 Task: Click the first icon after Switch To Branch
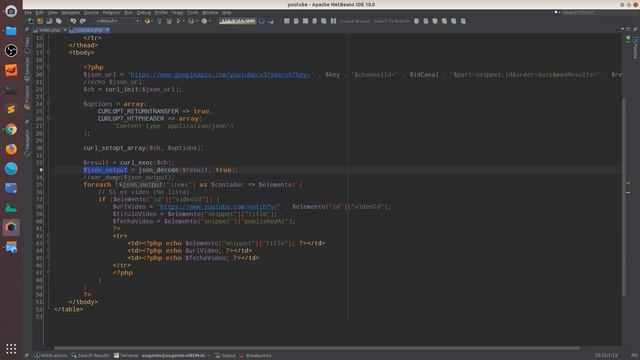click(x=416, y=21)
